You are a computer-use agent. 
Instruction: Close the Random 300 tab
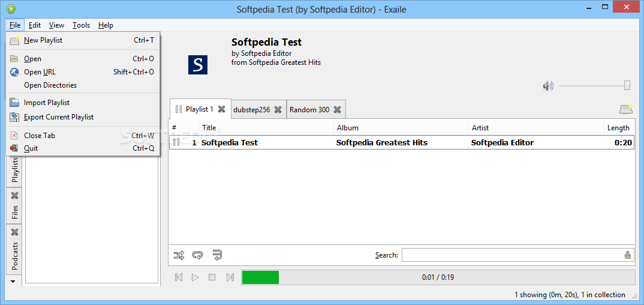(x=337, y=110)
